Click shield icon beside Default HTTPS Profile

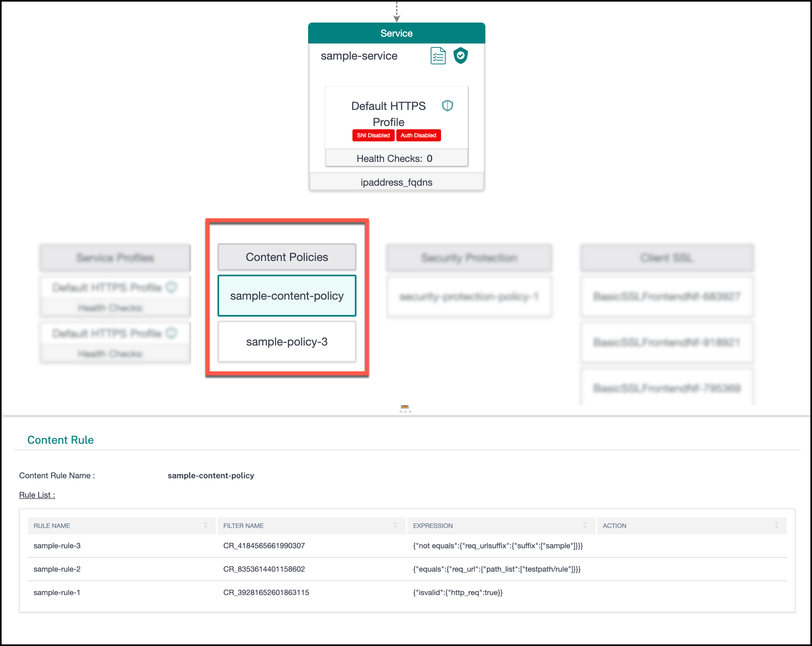click(447, 106)
